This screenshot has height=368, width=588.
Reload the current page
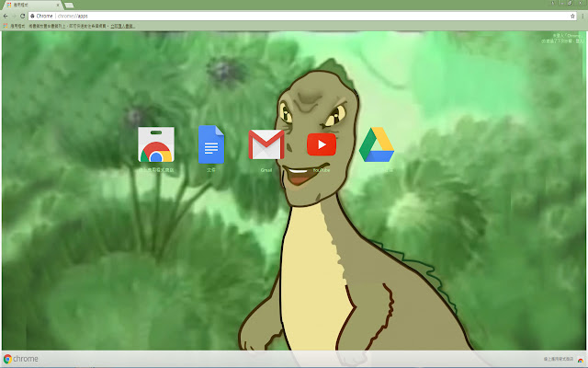pos(22,17)
